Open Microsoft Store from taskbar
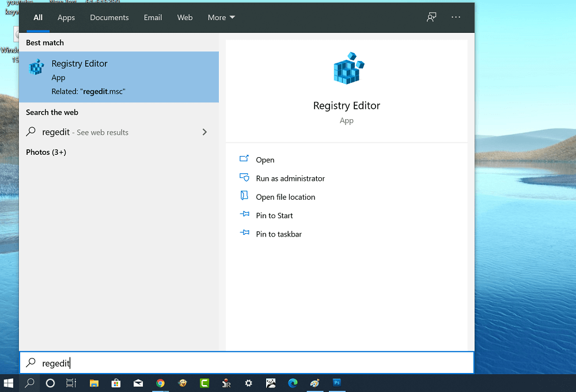Image resolution: width=576 pixels, height=392 pixels. point(116,383)
